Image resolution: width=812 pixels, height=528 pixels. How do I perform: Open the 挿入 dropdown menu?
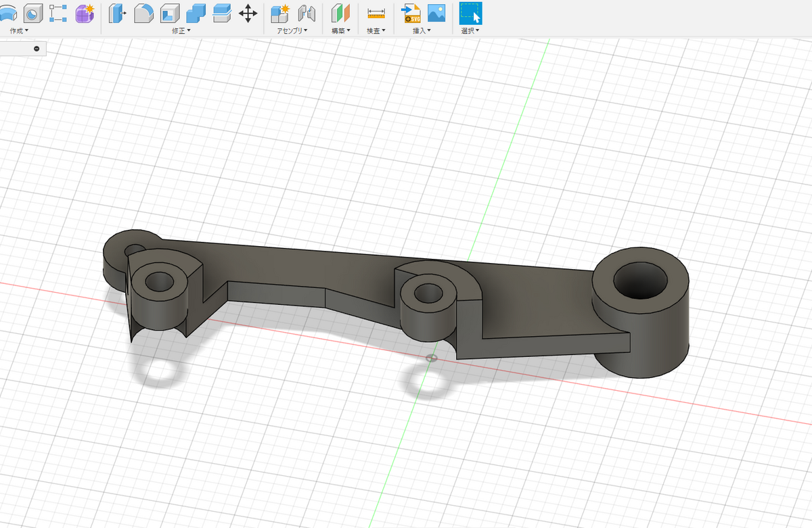tap(422, 31)
